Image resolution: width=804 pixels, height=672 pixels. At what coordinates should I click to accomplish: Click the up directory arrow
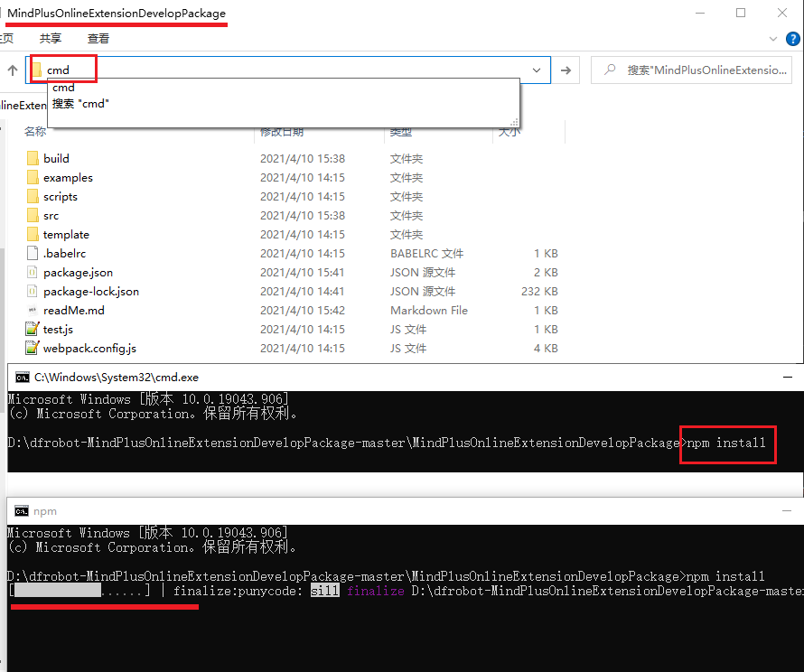tap(13, 70)
